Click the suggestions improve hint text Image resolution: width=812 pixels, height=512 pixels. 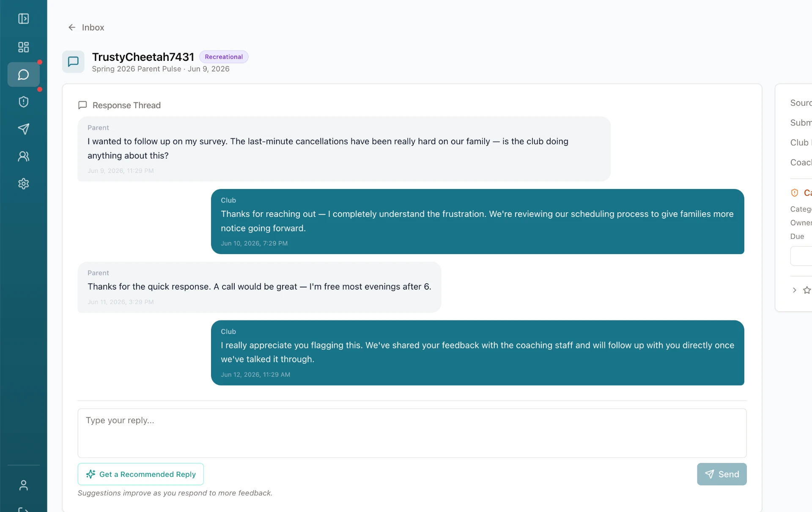click(175, 493)
